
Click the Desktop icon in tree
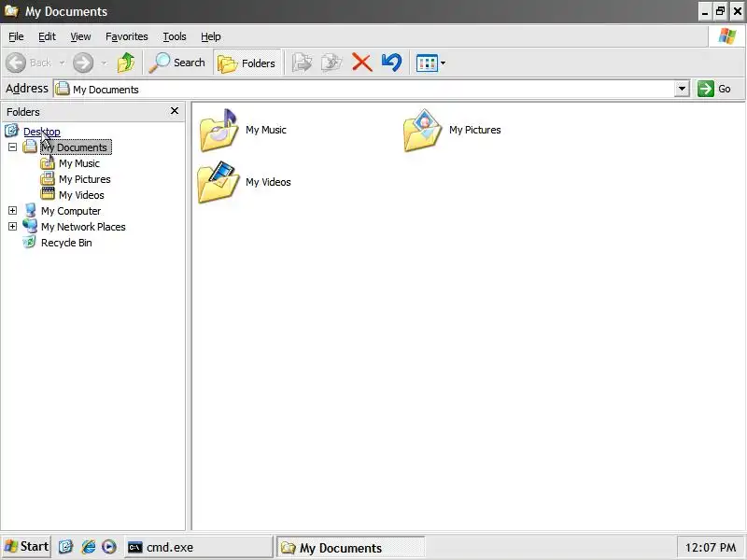coord(11,131)
